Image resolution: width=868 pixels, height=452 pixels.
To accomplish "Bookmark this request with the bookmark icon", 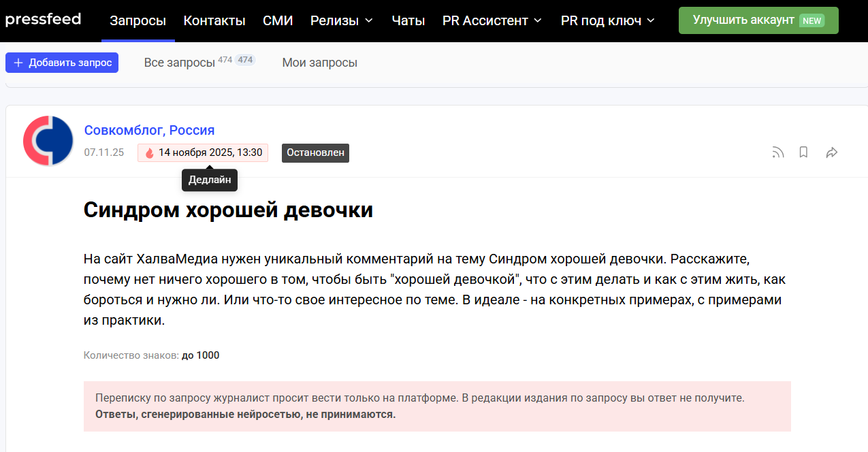I will tap(803, 152).
